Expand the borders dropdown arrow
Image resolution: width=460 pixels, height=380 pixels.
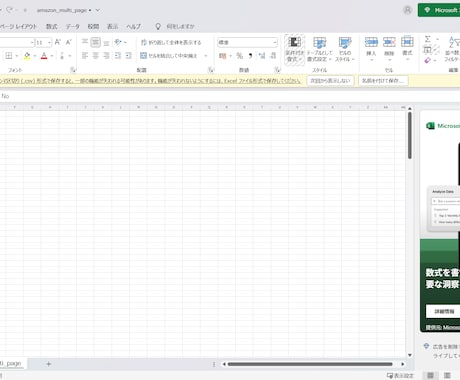point(17,56)
